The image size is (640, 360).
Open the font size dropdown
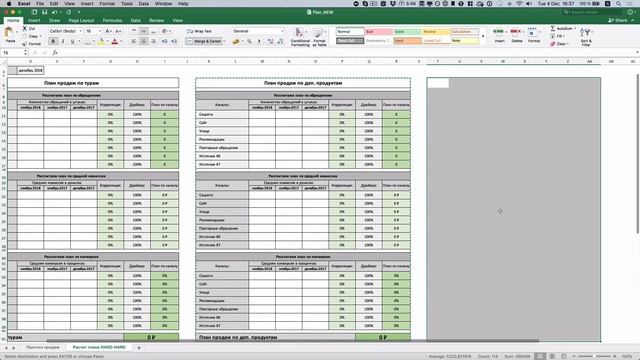[93, 31]
